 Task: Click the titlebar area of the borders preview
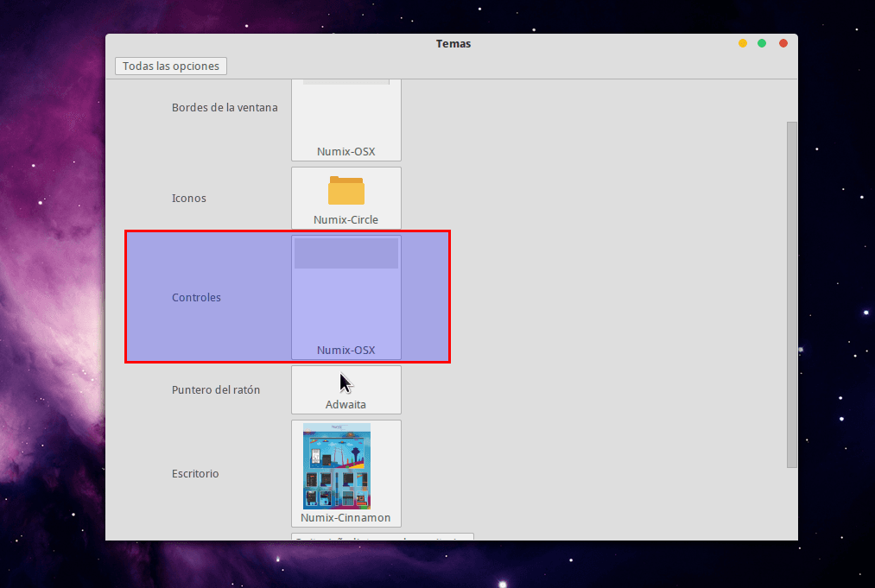(346, 82)
